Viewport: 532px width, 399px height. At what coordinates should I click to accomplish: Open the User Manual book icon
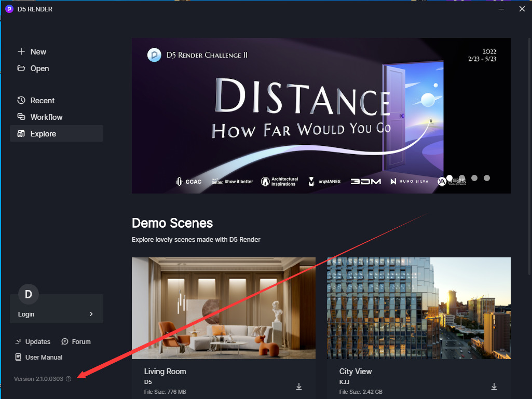(x=18, y=357)
